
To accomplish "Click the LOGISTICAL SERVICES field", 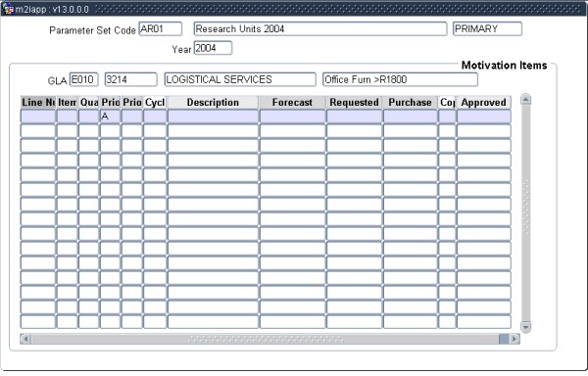I will click(240, 79).
